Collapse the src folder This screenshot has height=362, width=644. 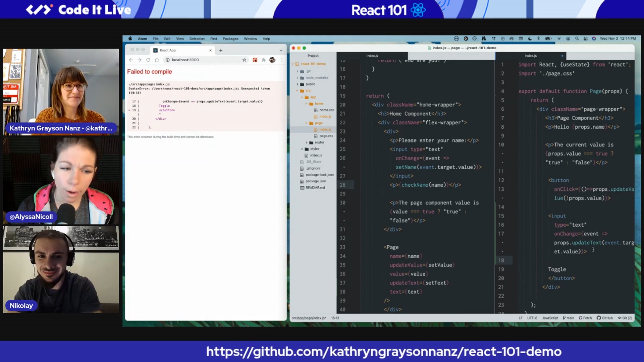pos(298,91)
